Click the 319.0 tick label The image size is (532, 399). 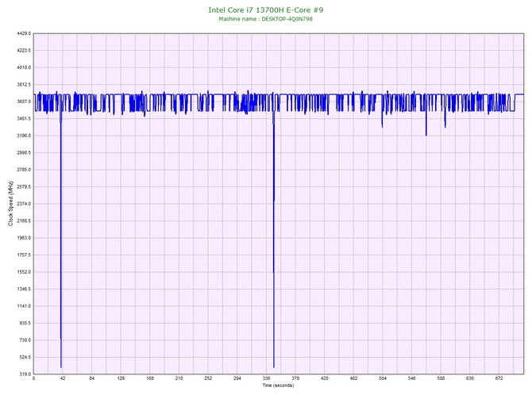pos(25,374)
